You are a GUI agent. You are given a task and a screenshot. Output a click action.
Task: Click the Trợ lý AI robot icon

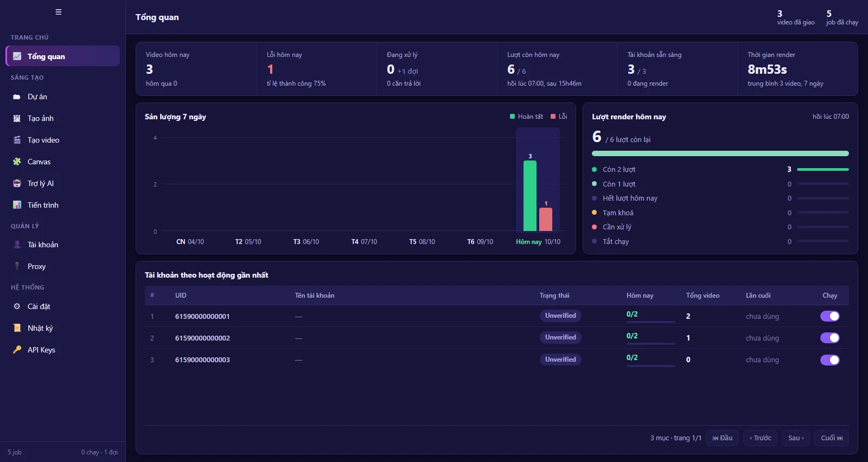pyautogui.click(x=17, y=183)
